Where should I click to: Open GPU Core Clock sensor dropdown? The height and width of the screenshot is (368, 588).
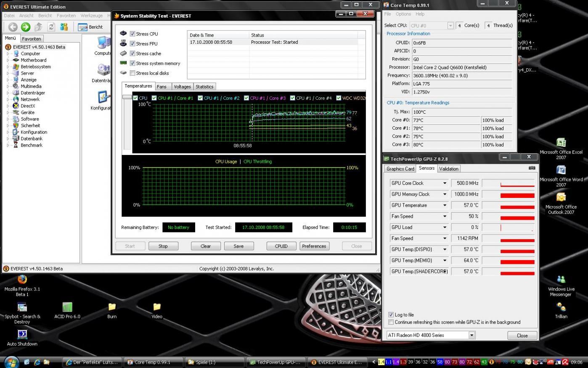click(445, 183)
